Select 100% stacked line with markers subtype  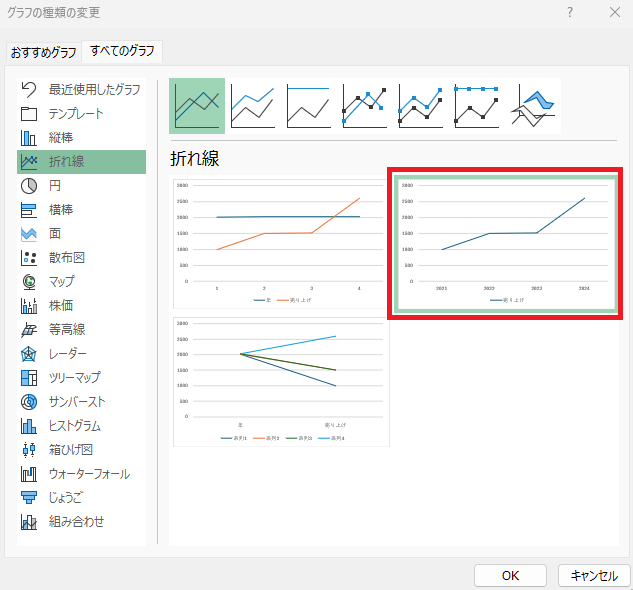[x=477, y=106]
